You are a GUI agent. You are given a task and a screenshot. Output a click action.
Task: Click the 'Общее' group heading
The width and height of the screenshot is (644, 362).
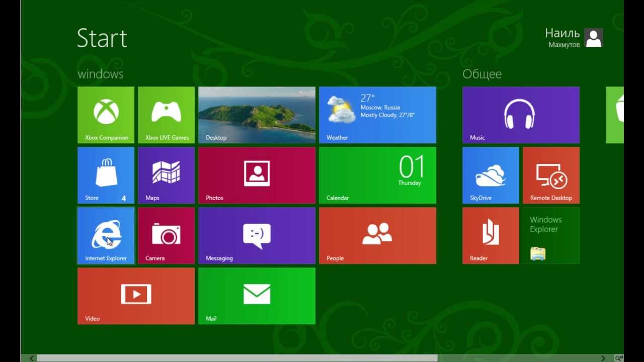[x=482, y=74]
